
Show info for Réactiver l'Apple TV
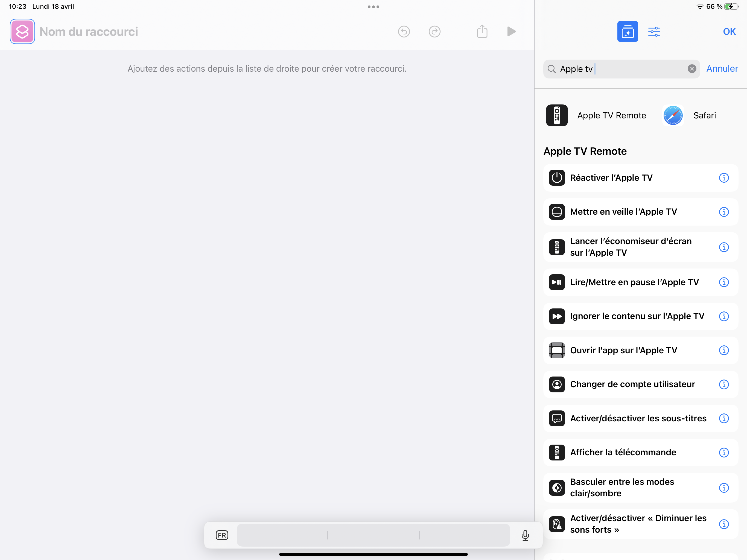pos(723,178)
